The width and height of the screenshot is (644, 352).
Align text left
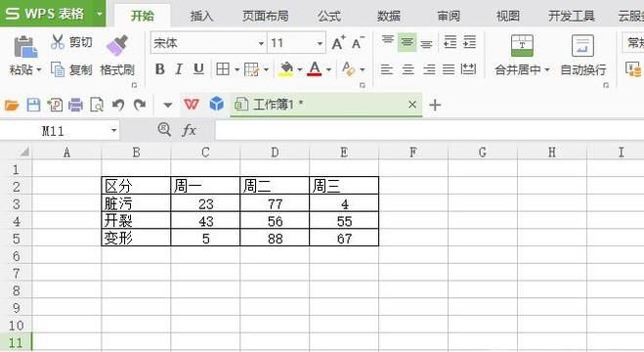click(x=387, y=69)
